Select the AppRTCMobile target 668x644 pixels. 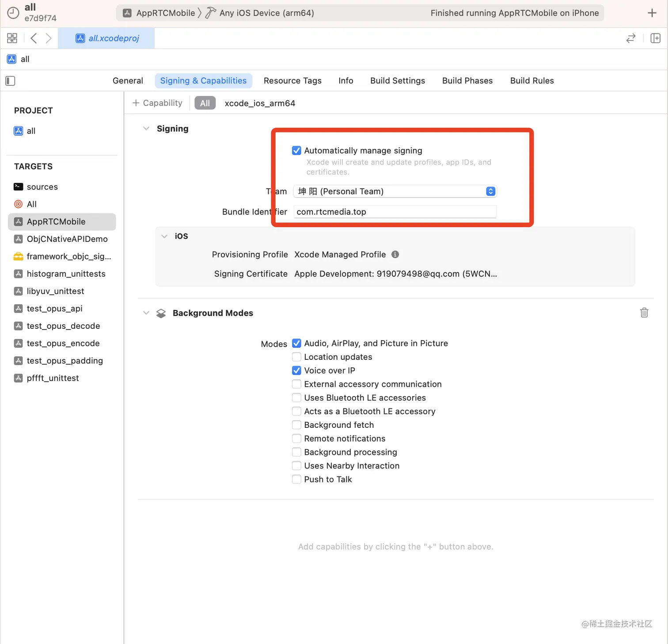coord(62,221)
